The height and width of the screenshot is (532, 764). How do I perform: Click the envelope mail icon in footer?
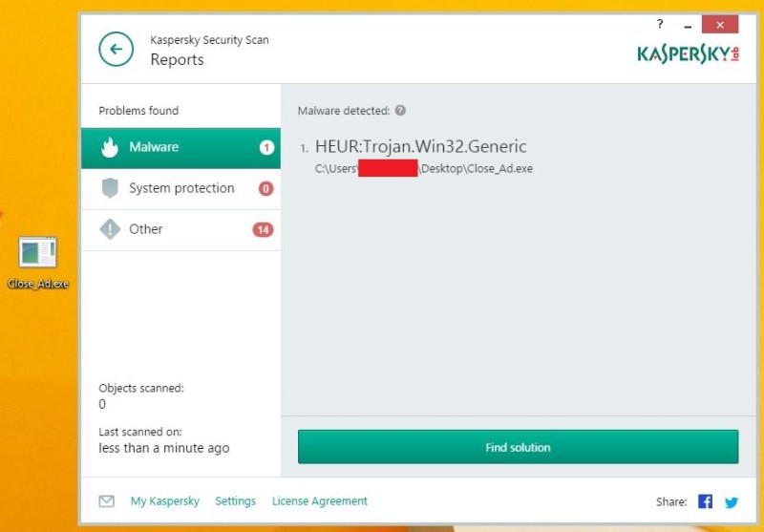(x=107, y=500)
